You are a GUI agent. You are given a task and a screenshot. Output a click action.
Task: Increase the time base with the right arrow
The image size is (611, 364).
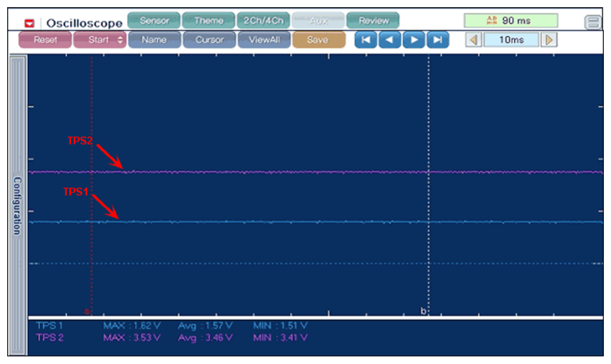pyautogui.click(x=549, y=40)
